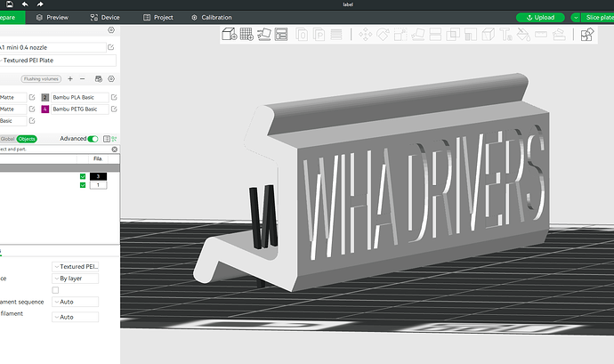
Task: Select the Support painting tool
Action: click(x=471, y=35)
